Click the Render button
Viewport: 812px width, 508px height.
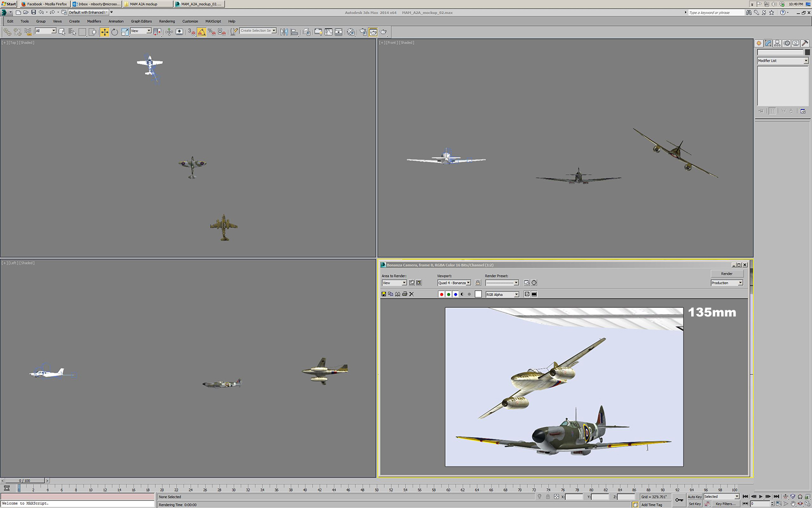(726, 274)
